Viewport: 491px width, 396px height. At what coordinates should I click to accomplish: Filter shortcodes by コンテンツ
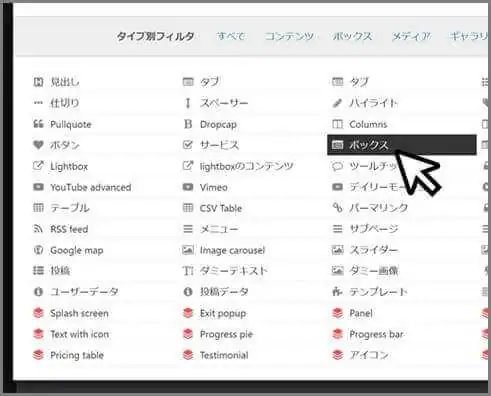pyautogui.click(x=289, y=36)
